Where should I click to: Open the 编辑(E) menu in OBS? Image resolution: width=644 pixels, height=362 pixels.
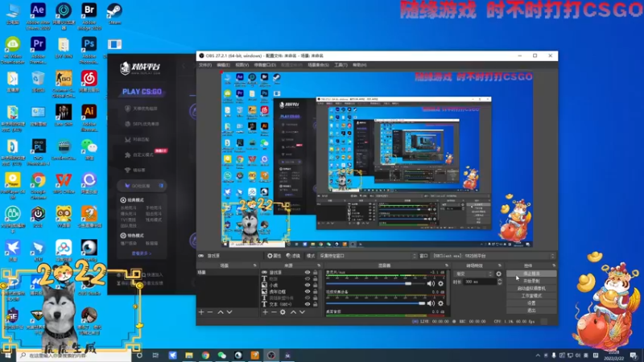click(x=223, y=65)
